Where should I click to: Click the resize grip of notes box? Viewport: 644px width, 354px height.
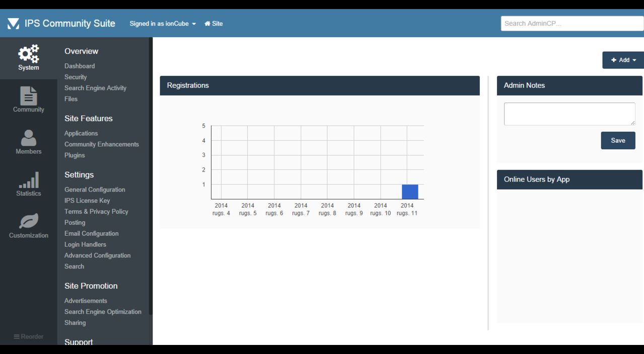(632, 123)
